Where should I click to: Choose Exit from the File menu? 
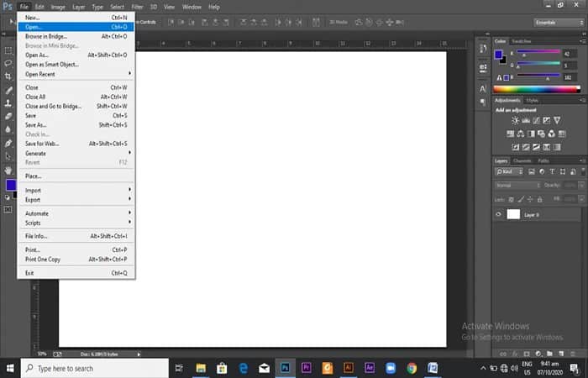pos(76,273)
